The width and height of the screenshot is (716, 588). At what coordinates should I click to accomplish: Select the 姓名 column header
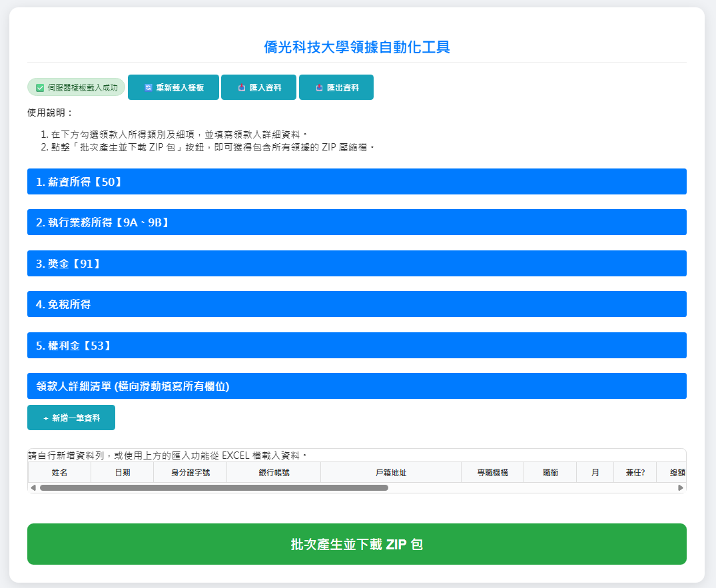(59, 473)
